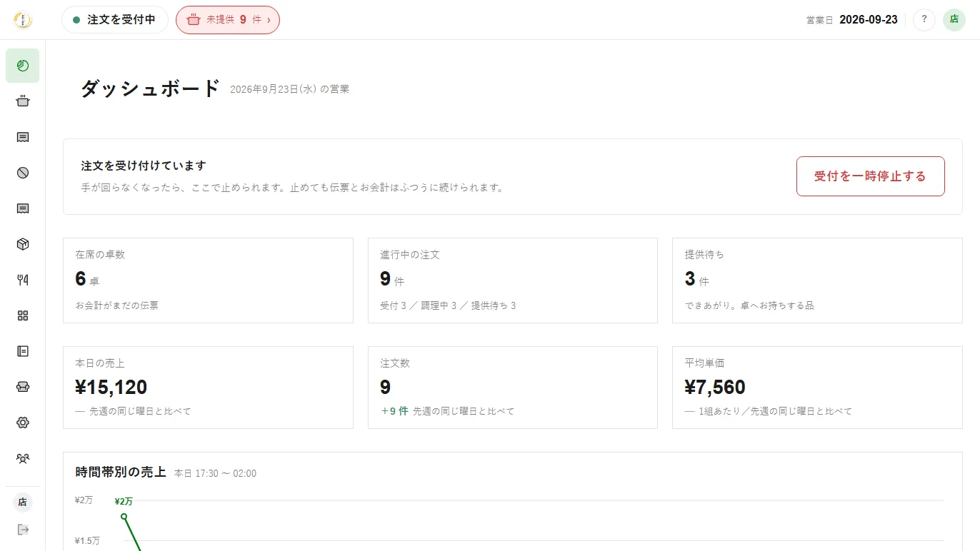
Task: Click the 本日 17:30 〜 02:00 time range text
Action: (x=215, y=473)
